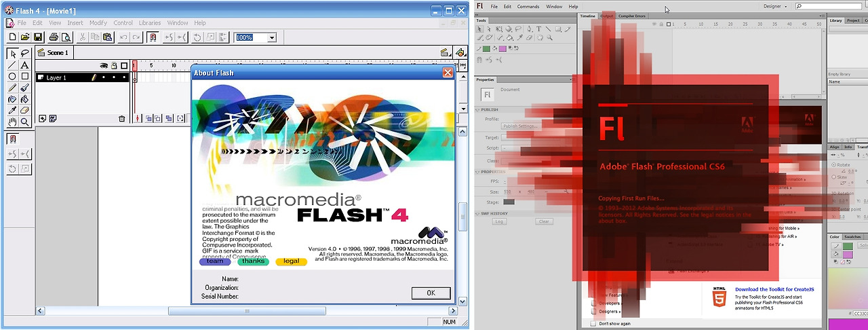Screen dimensions: 868x330
Task: Select Layer 1 in the Flash 4 timeline
Action: 82,77
